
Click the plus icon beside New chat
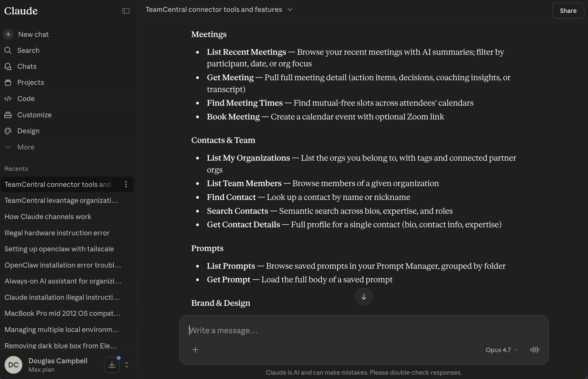click(x=8, y=34)
